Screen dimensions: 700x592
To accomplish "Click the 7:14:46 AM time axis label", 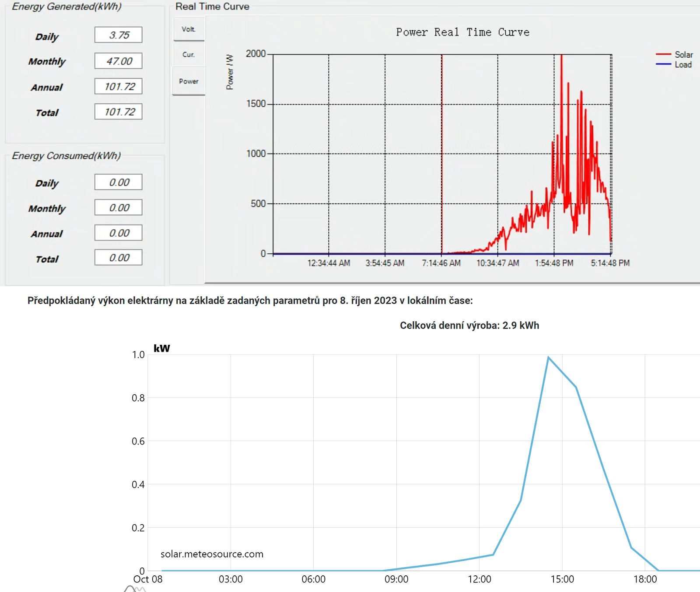I will click(x=441, y=263).
